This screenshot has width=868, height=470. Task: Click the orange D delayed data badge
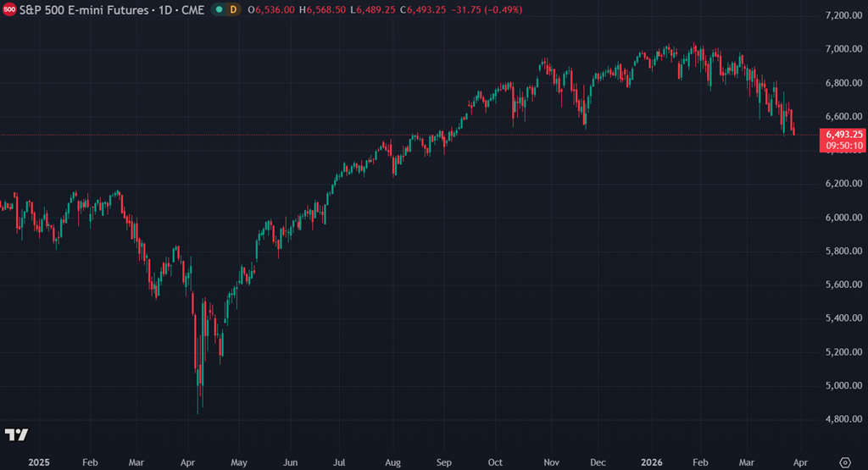click(x=233, y=9)
